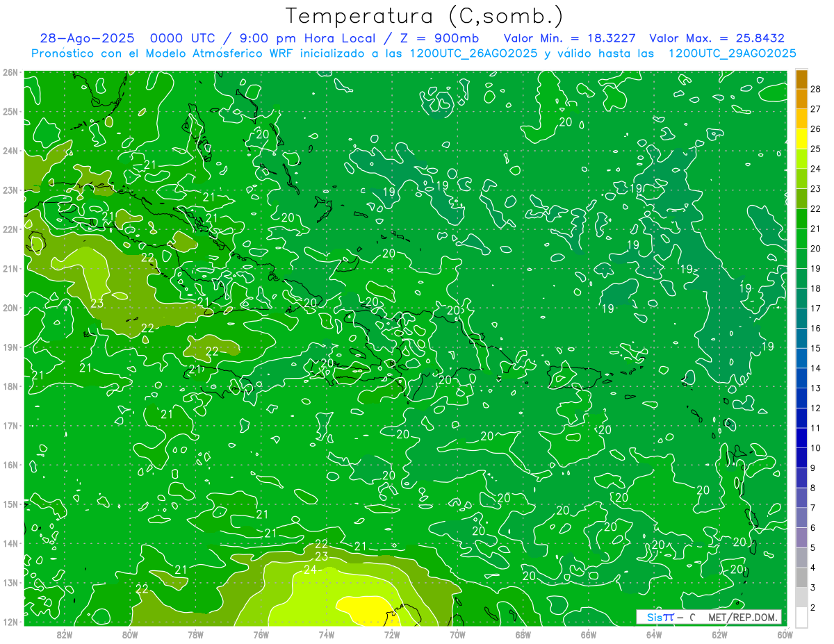Click latitude axis label '21N'
The height and width of the screenshot is (644, 834).
click(10, 268)
